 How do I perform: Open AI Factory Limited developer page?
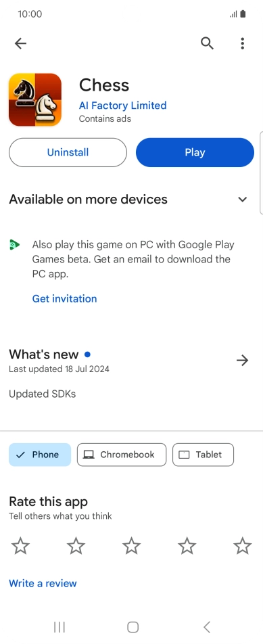click(122, 106)
